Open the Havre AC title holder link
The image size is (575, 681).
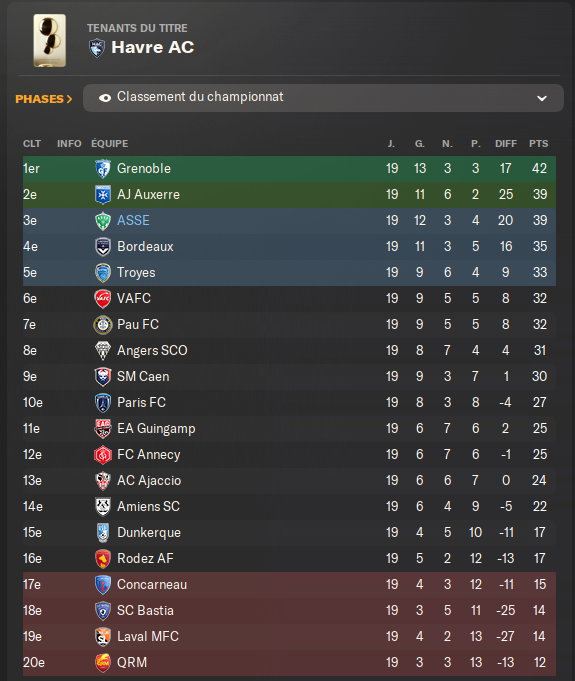click(152, 47)
